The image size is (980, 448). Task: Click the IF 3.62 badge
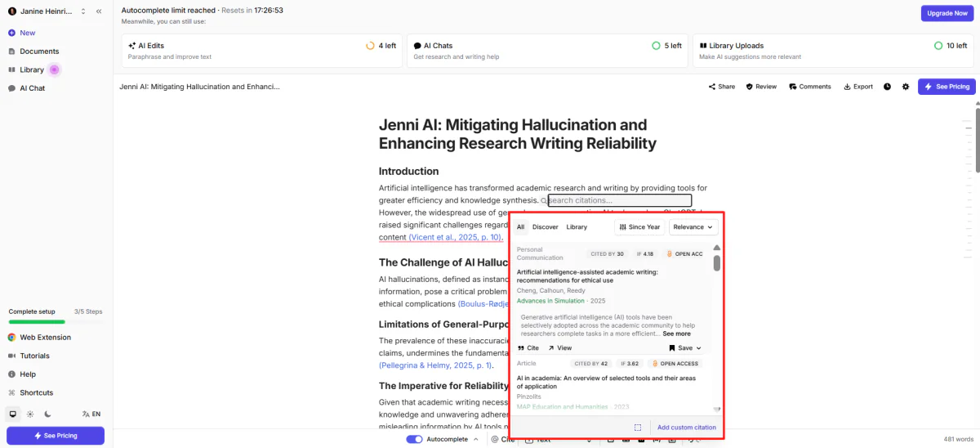pyautogui.click(x=631, y=364)
